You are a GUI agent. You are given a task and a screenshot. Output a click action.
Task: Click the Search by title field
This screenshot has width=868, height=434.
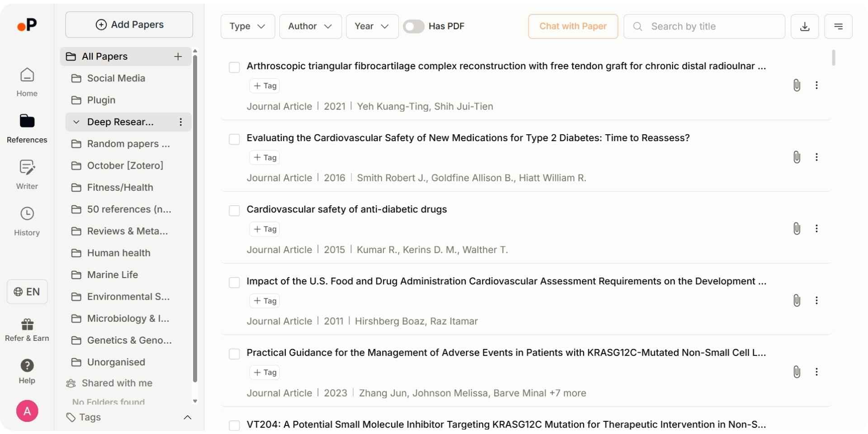point(710,27)
